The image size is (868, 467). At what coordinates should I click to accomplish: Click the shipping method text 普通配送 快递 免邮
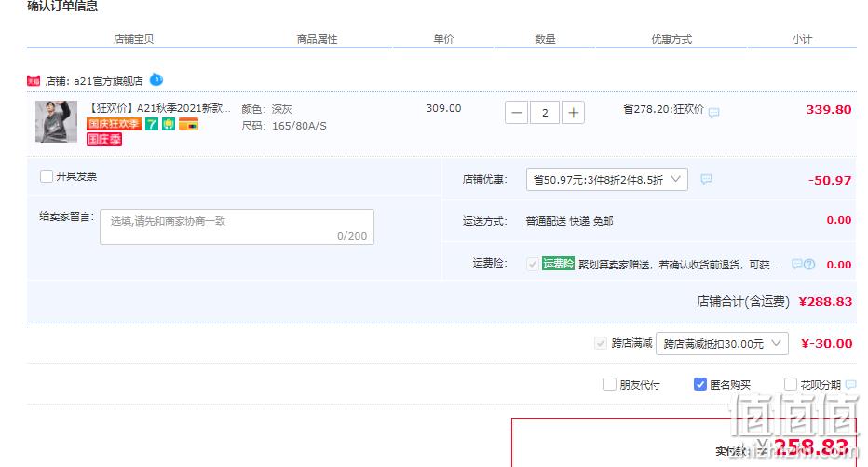click(569, 221)
